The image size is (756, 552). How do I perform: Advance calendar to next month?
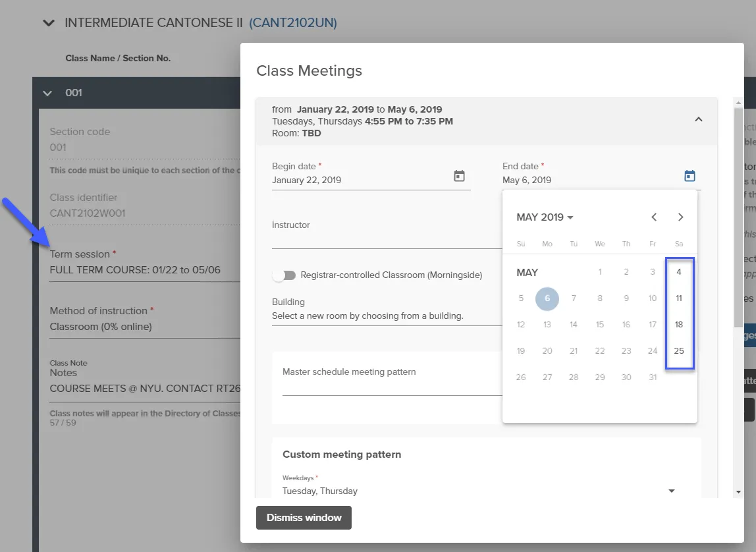pos(680,217)
